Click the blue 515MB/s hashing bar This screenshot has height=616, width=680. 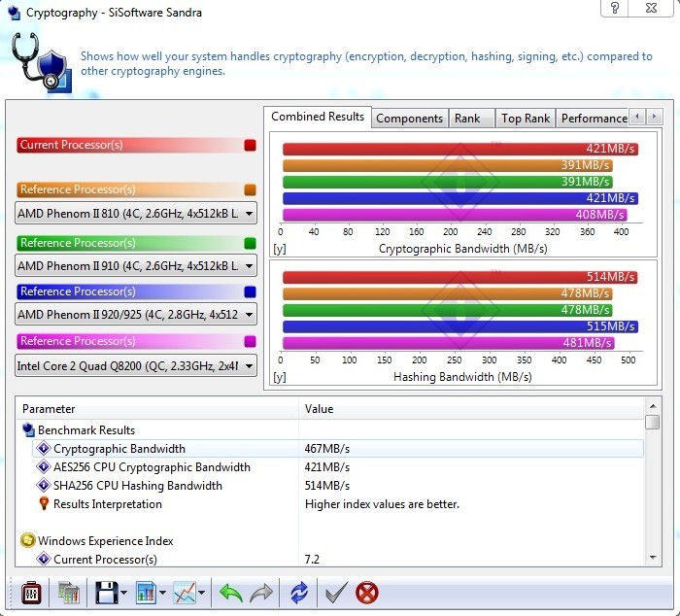(x=460, y=326)
